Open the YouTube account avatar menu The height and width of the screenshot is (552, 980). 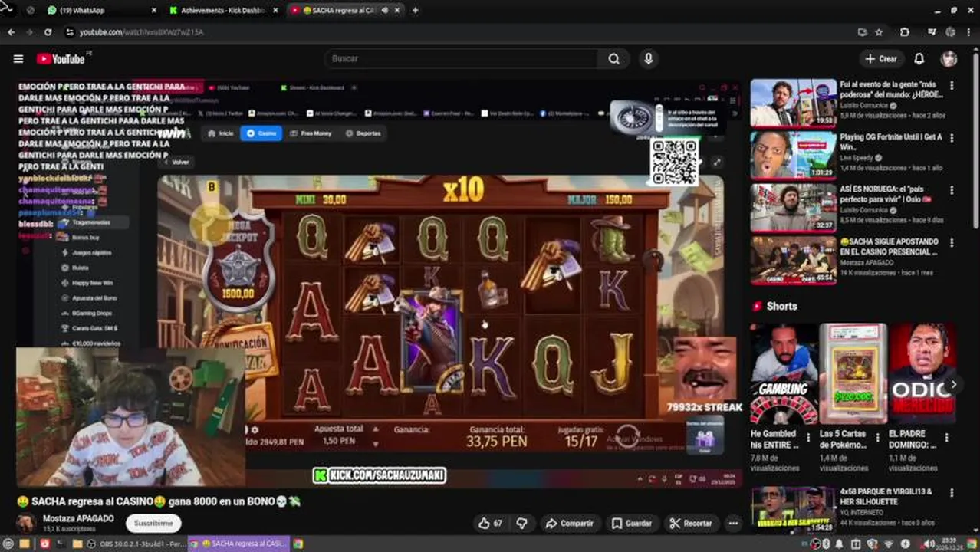click(x=949, y=59)
